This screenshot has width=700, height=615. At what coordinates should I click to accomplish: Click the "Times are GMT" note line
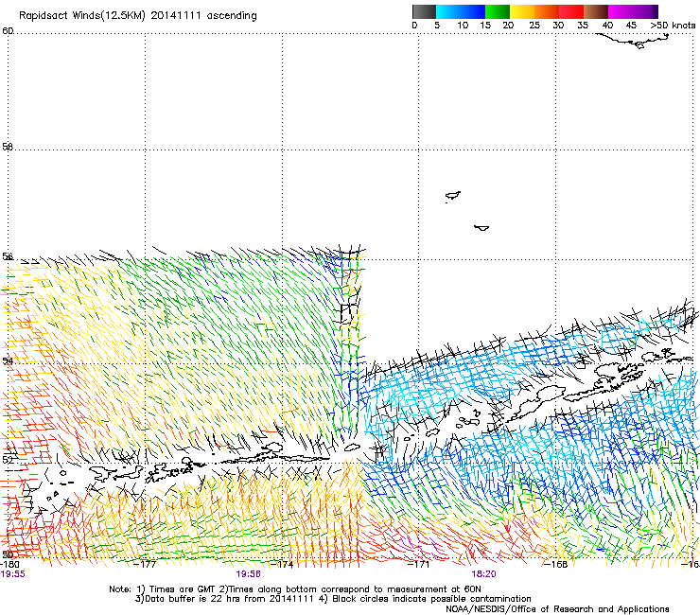tap(295, 589)
